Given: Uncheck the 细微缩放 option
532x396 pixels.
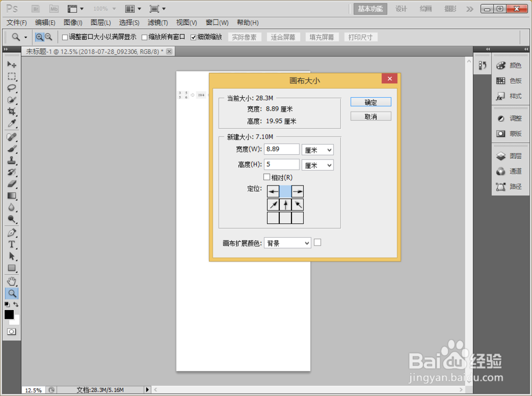Looking at the screenshot, I should [x=194, y=36].
